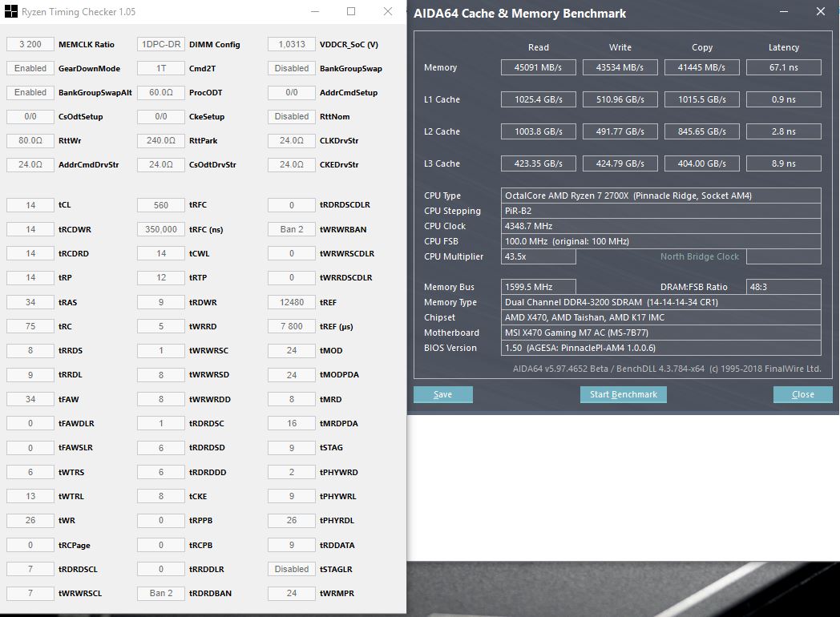
Task: Click the tWR value 26
Action: (x=30, y=521)
